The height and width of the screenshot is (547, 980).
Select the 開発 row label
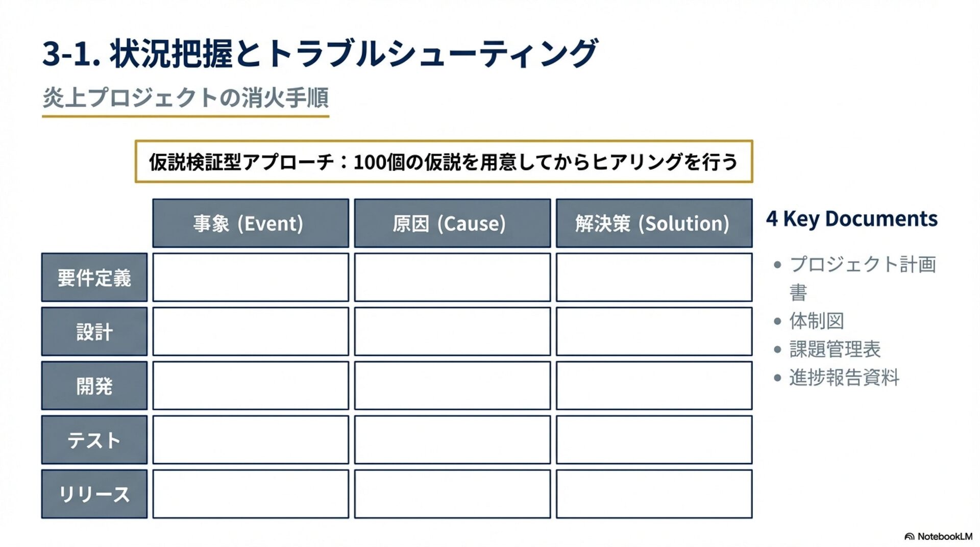pos(94,386)
